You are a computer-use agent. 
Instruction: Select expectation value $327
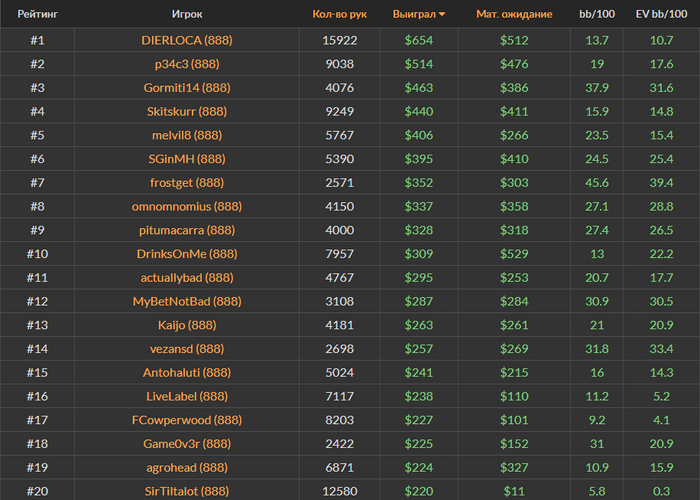click(514, 467)
